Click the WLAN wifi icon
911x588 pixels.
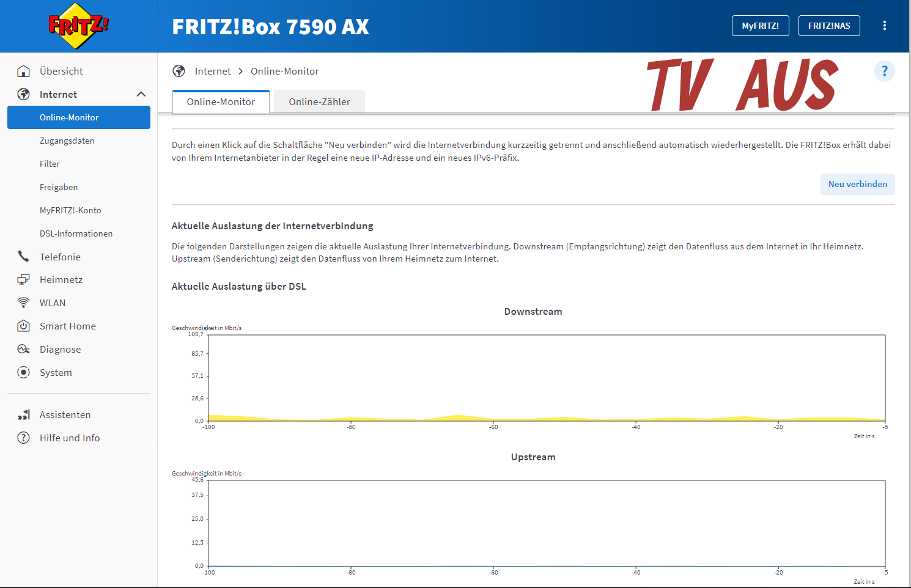(23, 303)
